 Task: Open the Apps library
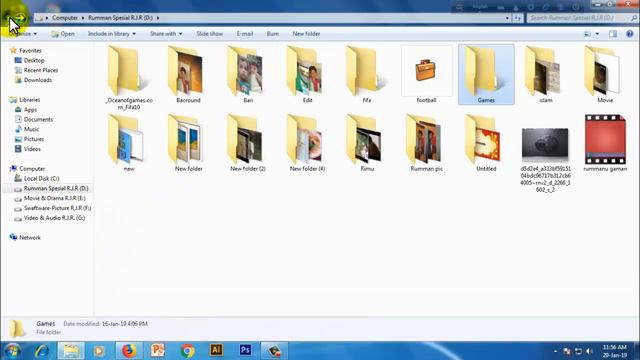[30, 110]
